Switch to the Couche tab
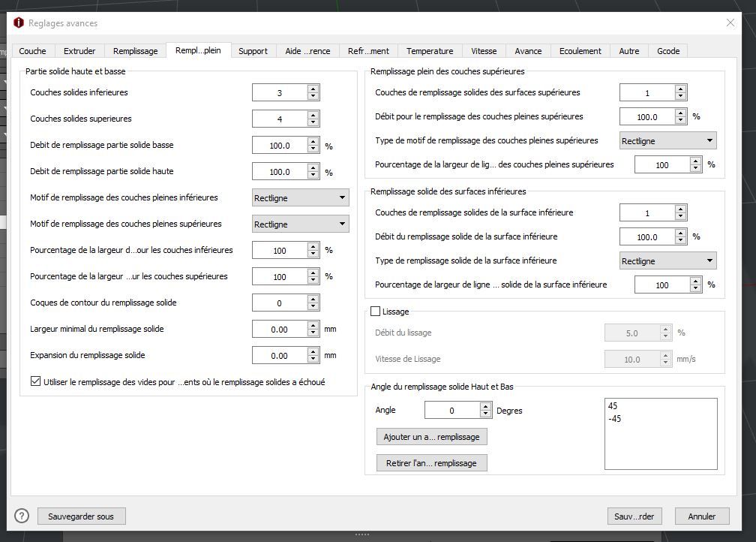756x542 pixels. click(32, 51)
